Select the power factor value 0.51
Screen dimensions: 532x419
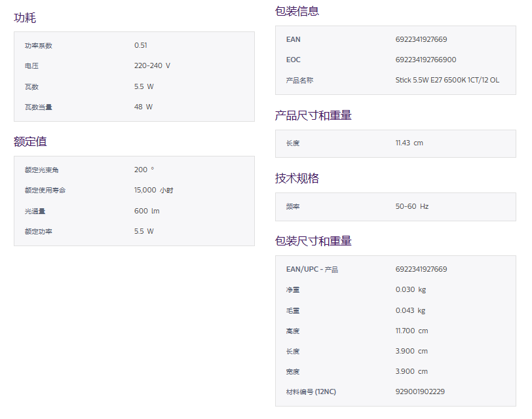(140, 45)
